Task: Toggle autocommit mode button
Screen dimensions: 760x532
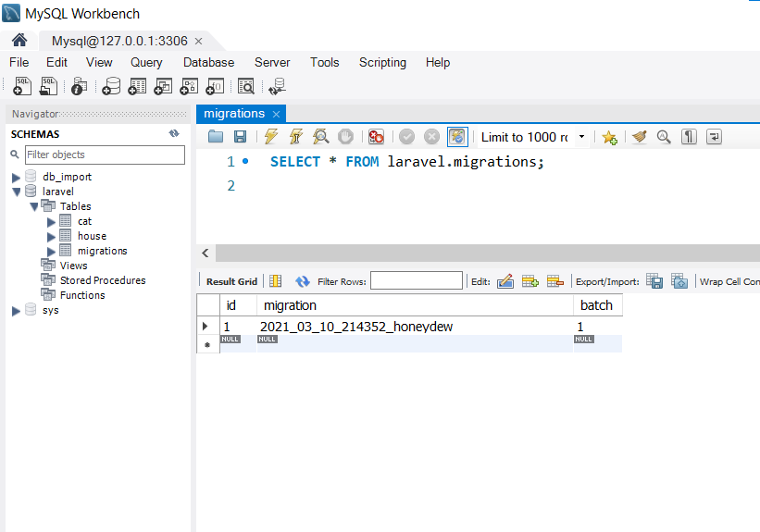Action: (457, 137)
